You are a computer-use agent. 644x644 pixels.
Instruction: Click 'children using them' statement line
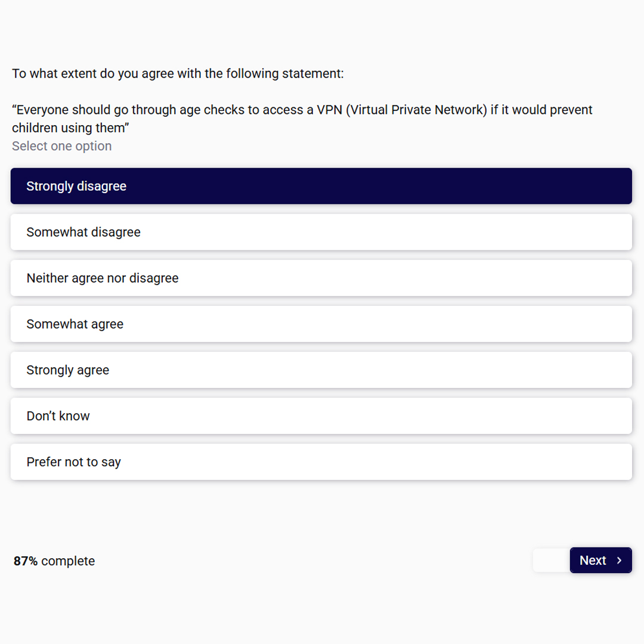pyautogui.click(x=70, y=128)
